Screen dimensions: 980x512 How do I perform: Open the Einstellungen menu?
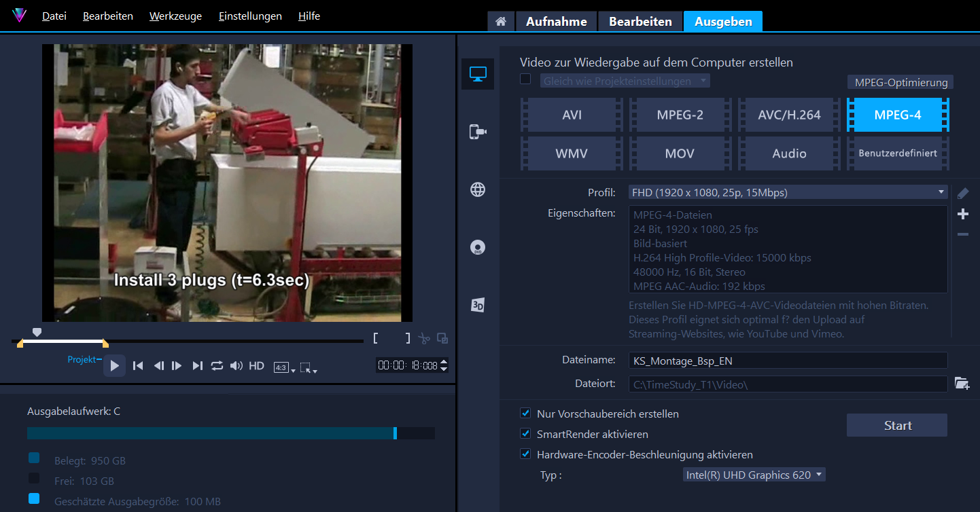pos(250,16)
